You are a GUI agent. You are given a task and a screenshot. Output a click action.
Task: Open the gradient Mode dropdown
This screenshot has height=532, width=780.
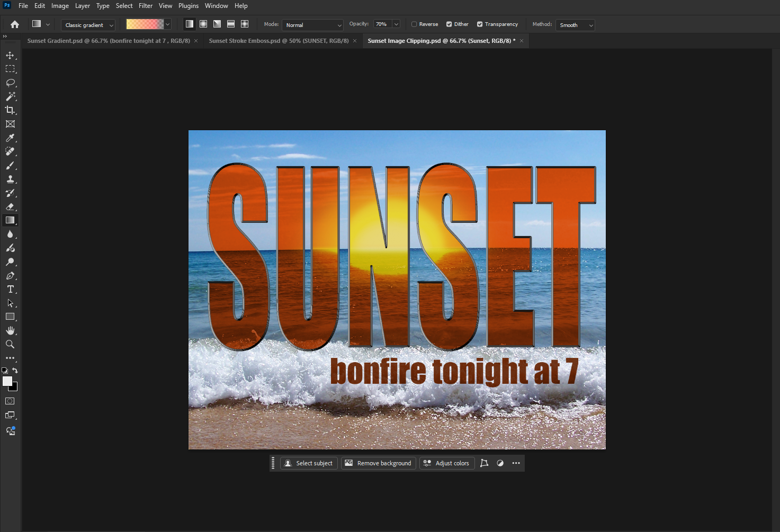click(x=312, y=24)
